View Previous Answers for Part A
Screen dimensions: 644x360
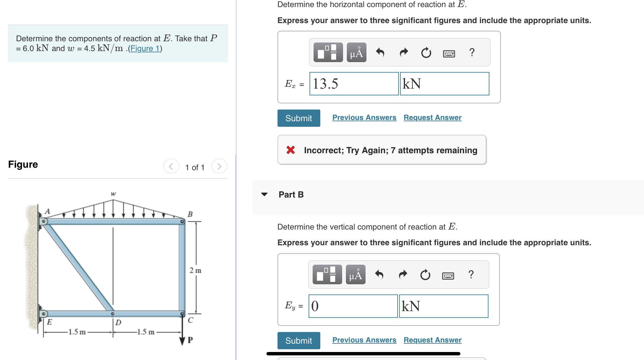[364, 118]
